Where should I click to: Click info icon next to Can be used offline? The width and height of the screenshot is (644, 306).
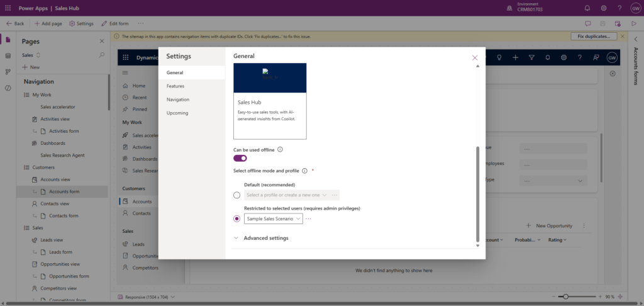pos(280,150)
